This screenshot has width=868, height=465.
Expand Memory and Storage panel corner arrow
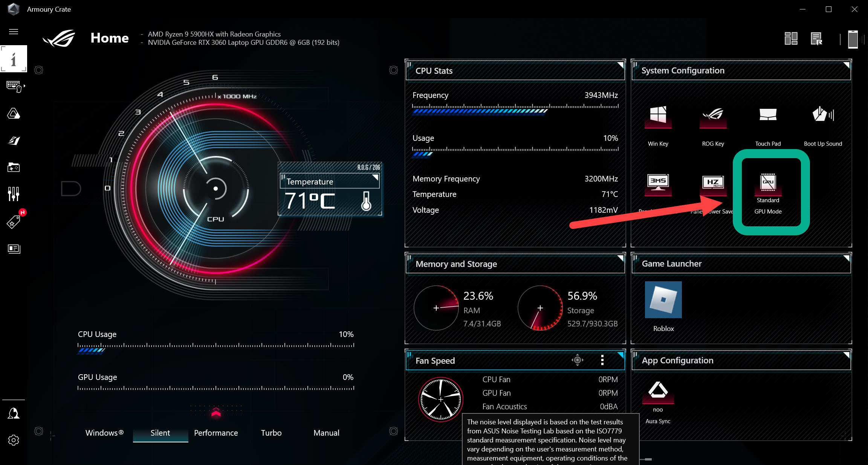coord(620,258)
